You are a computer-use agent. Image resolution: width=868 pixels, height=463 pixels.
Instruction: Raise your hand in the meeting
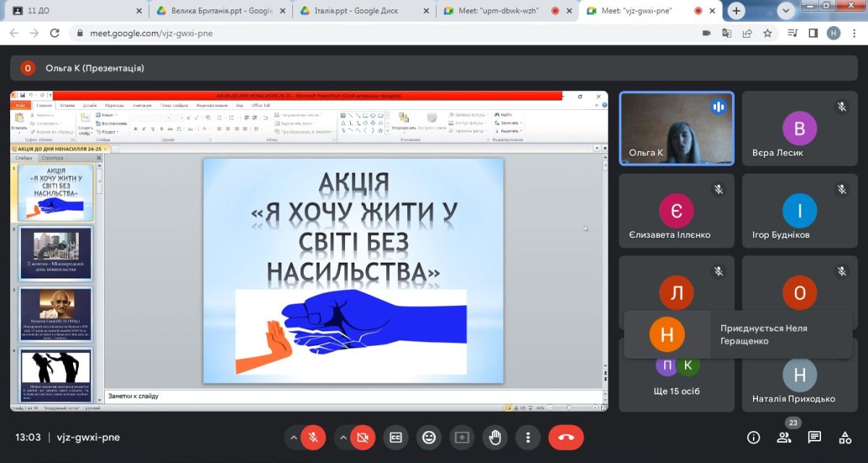click(x=495, y=437)
